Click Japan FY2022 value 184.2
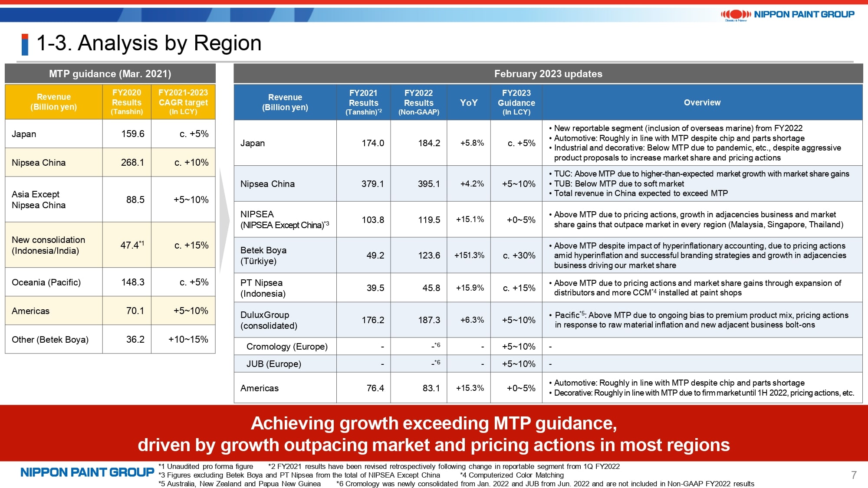The width and height of the screenshot is (868, 488). (x=429, y=143)
